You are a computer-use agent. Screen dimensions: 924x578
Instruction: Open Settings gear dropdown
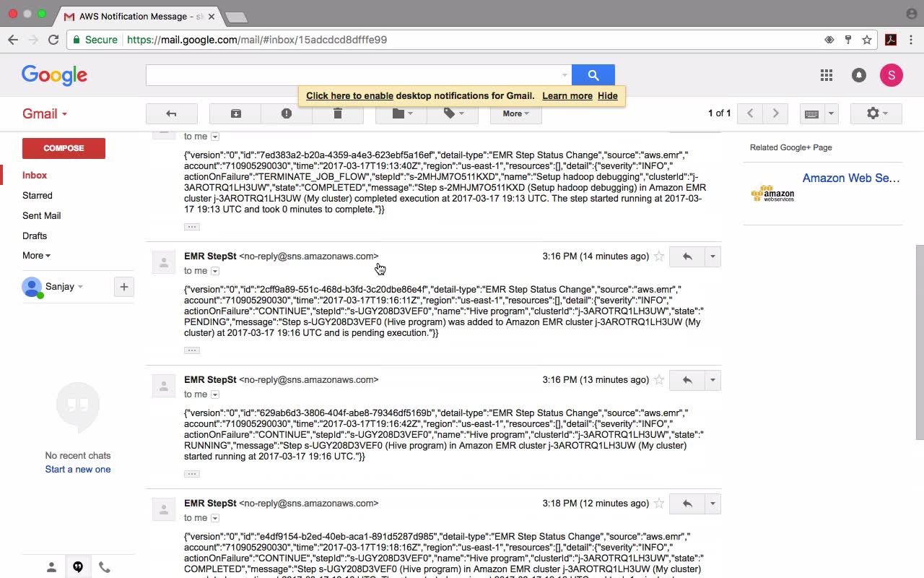[876, 113]
